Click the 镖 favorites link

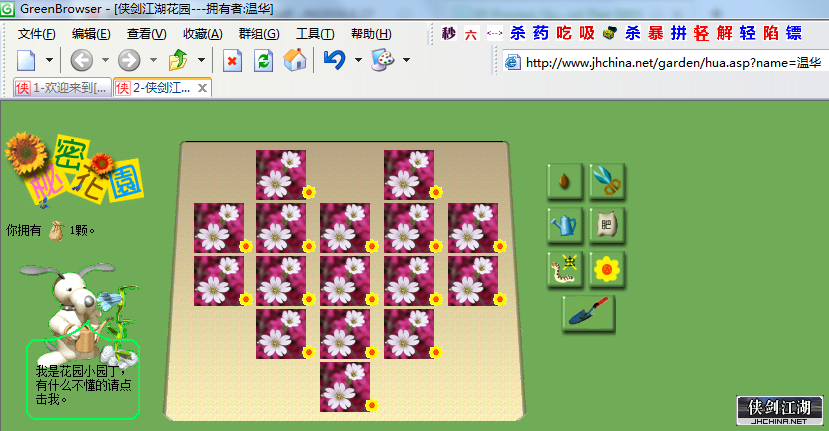[x=794, y=33]
